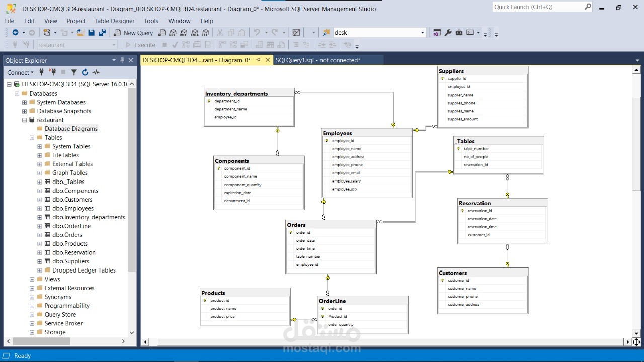
Task: Open the Object Explorer window position dropdown
Action: point(114,60)
